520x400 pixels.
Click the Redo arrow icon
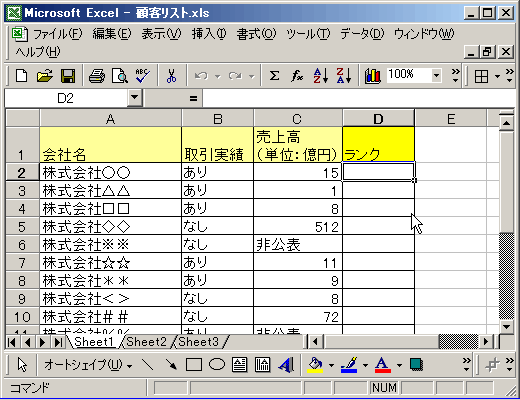pyautogui.click(x=235, y=76)
